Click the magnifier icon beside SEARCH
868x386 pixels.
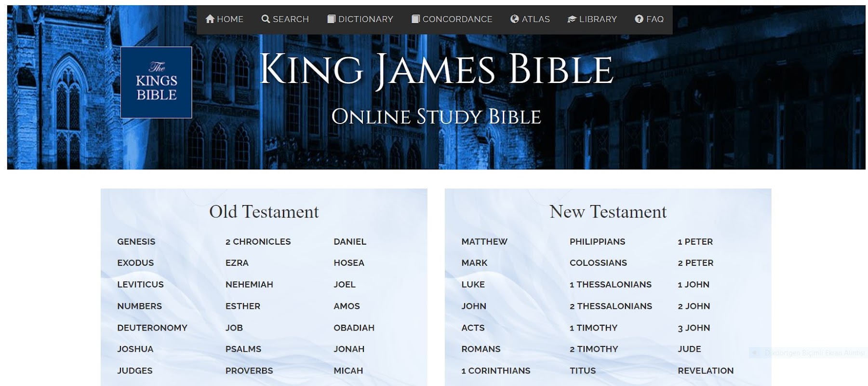266,19
